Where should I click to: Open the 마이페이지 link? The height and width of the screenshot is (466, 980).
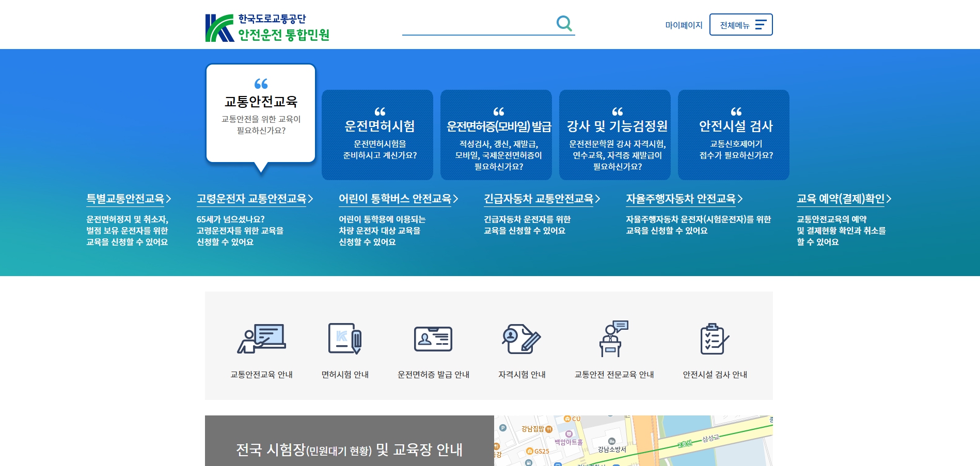point(684,25)
